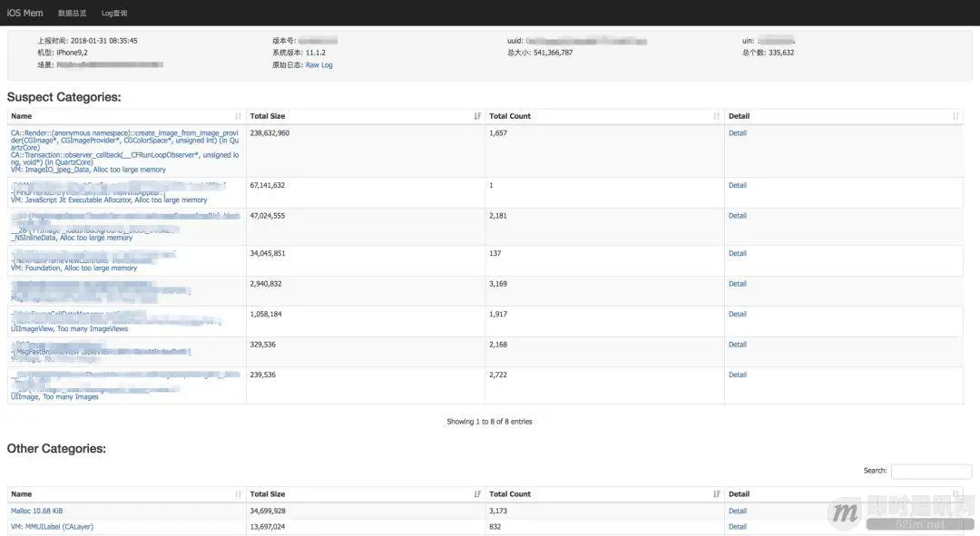This screenshot has height=536, width=980.
Task: Sort Suspect Categories by Name icon
Action: [238, 116]
